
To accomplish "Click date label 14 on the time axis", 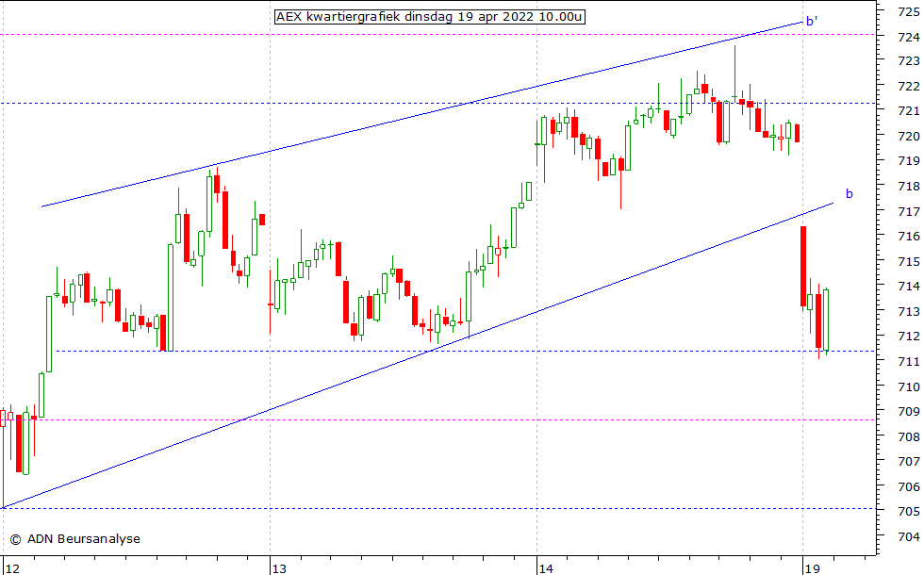I will [545, 568].
